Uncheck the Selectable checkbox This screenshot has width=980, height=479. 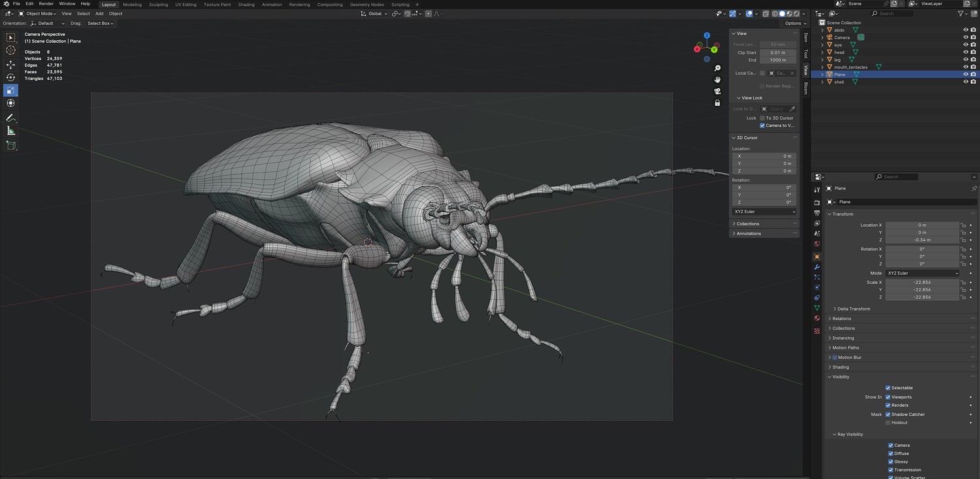[888, 388]
